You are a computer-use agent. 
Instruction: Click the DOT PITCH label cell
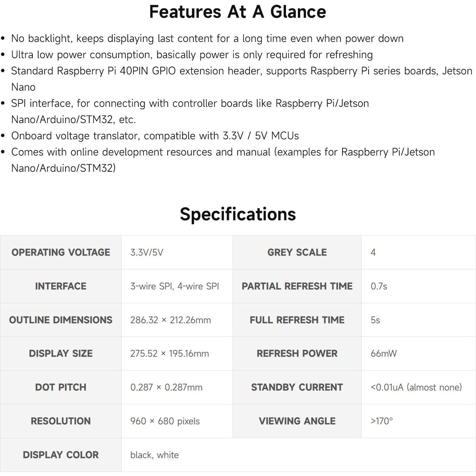tap(61, 387)
